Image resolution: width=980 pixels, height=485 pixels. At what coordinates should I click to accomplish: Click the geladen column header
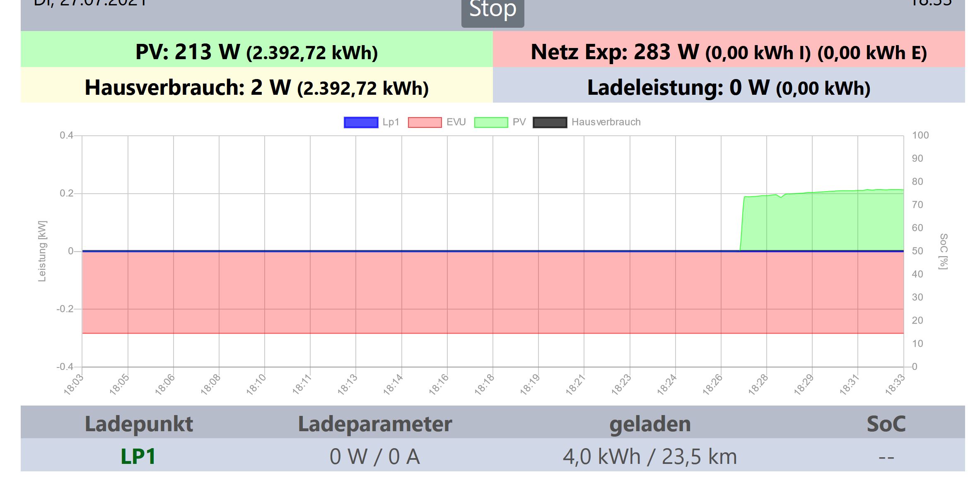pyautogui.click(x=650, y=424)
